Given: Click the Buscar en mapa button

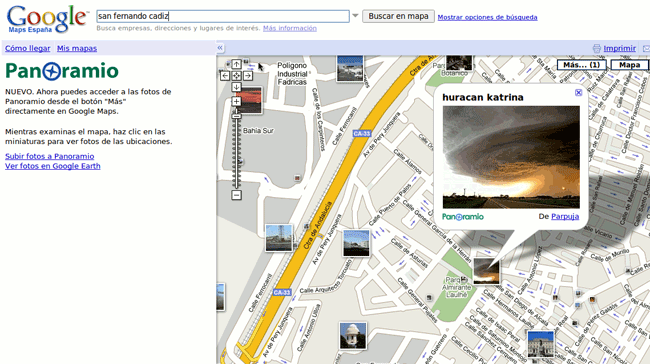Looking at the screenshot, I should tap(398, 16).
